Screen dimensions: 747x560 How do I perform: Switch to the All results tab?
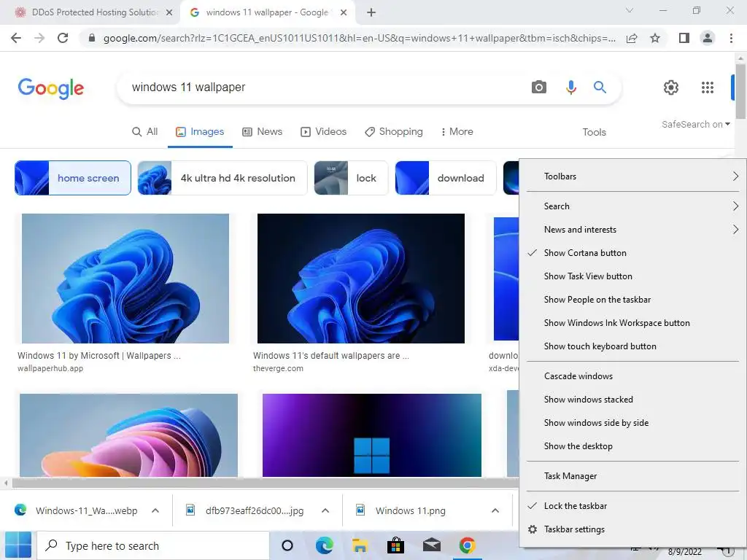point(145,132)
